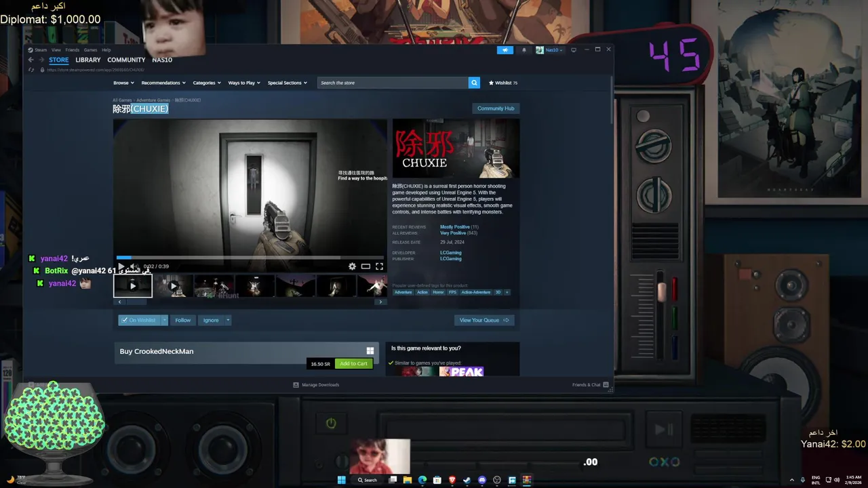The height and width of the screenshot is (488, 868).
Task: Click the Community Hub button
Action: (x=496, y=108)
